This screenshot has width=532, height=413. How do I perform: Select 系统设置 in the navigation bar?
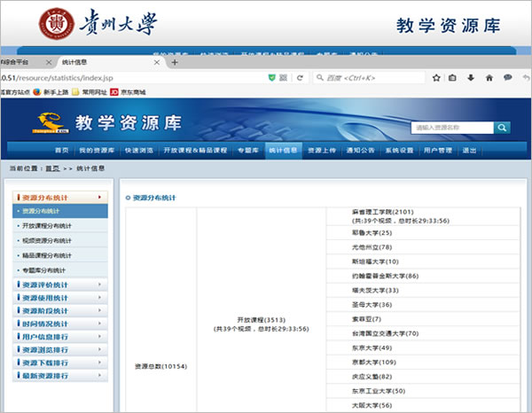coord(399,150)
